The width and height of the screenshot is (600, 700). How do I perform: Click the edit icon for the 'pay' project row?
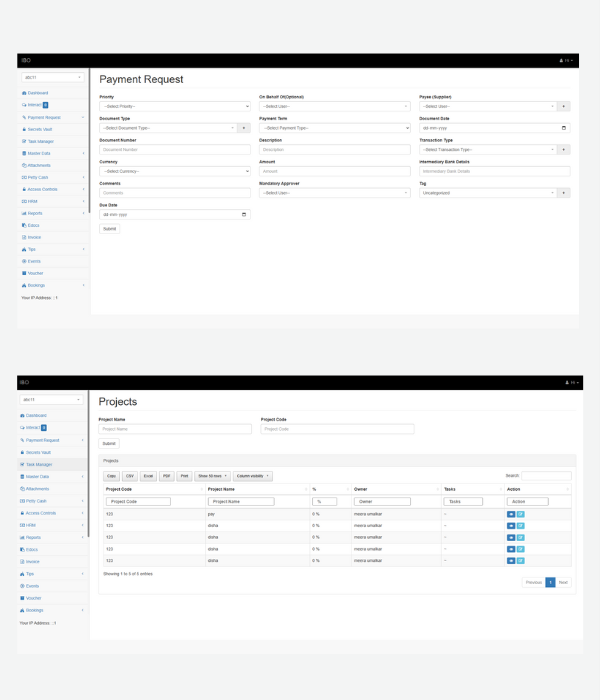coord(520,513)
